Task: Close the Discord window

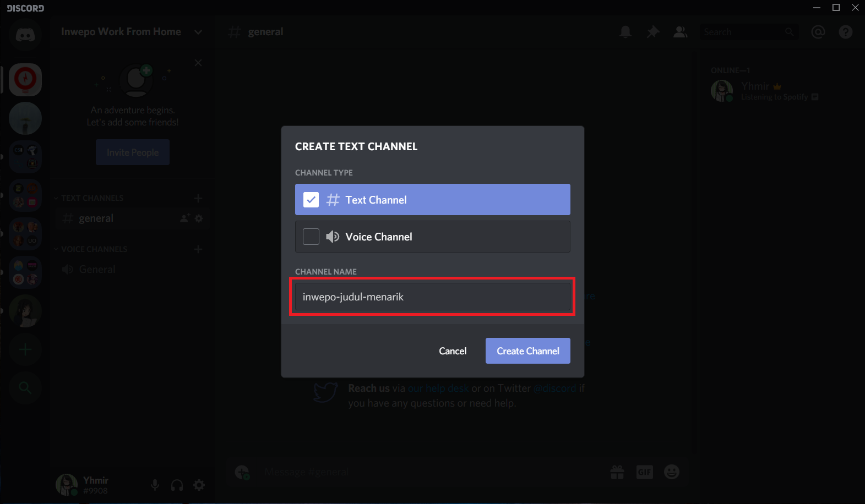Action: coord(855,8)
